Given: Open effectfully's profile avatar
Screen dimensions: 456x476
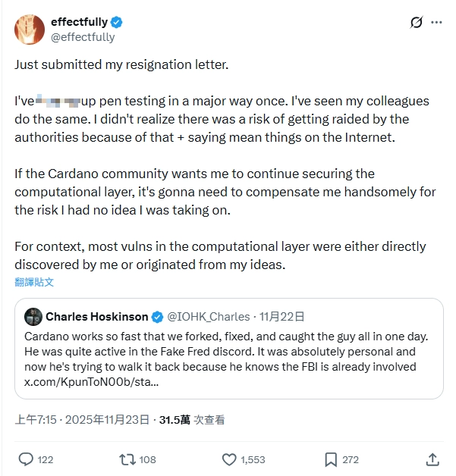Looking at the screenshot, I should coord(30,30).
